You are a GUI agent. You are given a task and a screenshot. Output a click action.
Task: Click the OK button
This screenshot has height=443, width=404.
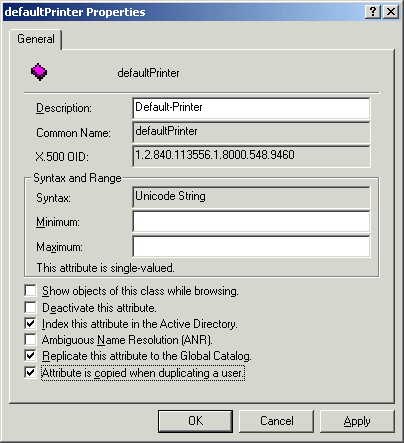pyautogui.click(x=195, y=421)
